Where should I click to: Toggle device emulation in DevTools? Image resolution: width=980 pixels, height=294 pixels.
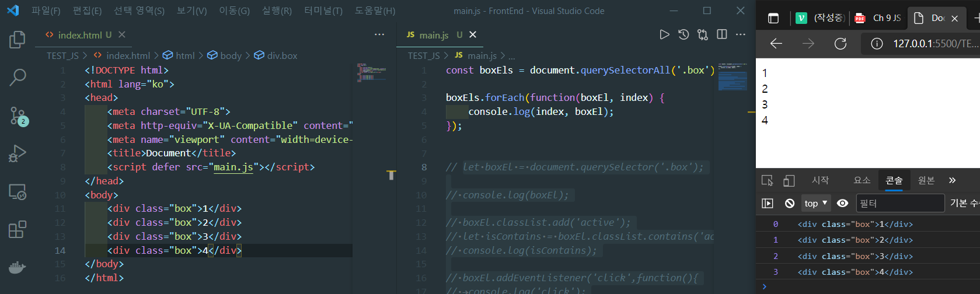(x=789, y=180)
